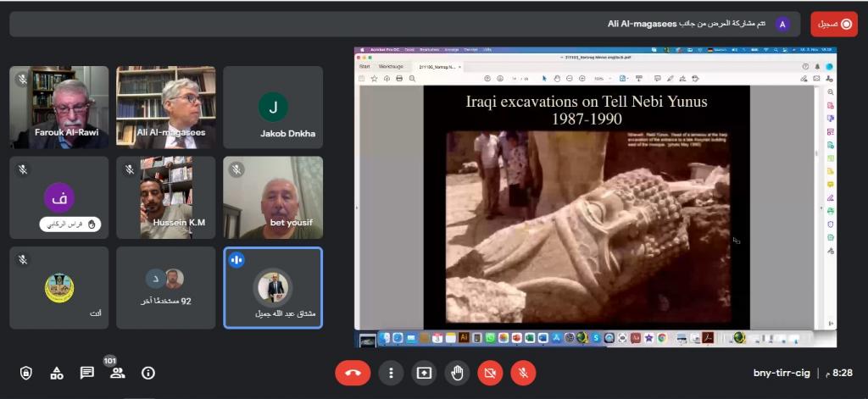Select Farouk Al-Rawi's video tile
868x399 pixels.
(59, 107)
